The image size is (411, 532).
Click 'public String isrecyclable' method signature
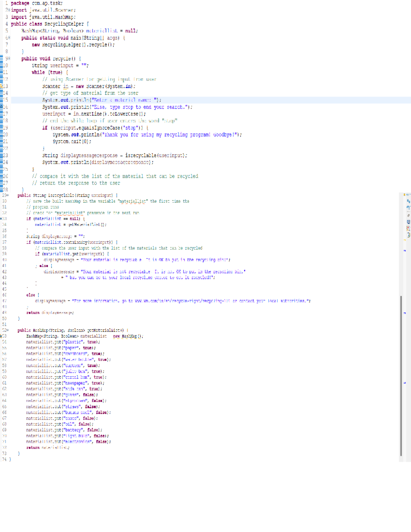coord(67,195)
